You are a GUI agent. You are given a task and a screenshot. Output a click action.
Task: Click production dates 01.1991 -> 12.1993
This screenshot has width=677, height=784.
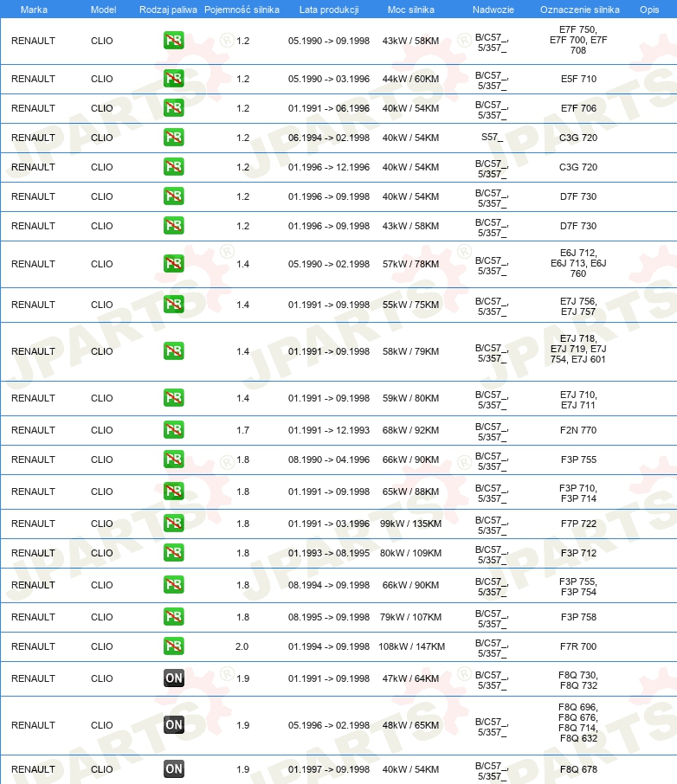(329, 430)
